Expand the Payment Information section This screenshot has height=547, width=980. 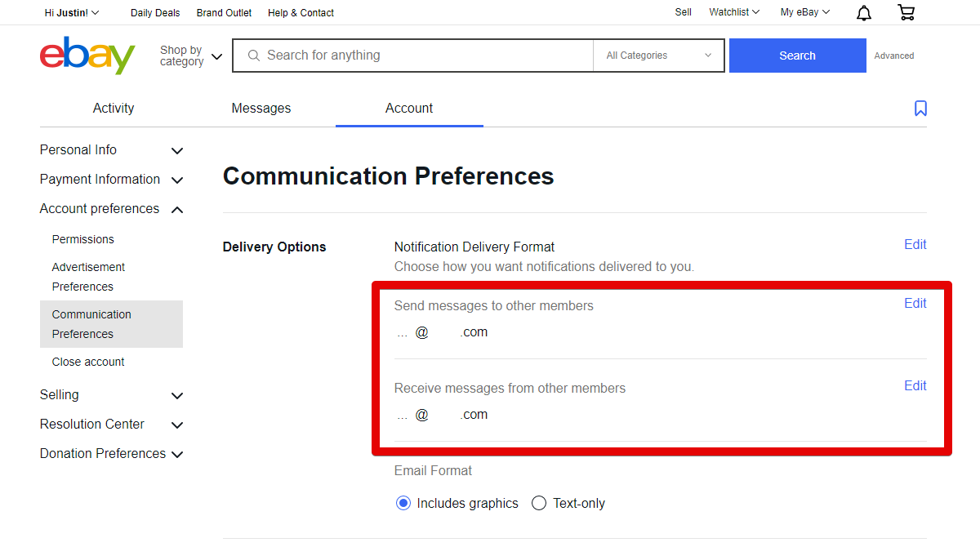pyautogui.click(x=112, y=180)
